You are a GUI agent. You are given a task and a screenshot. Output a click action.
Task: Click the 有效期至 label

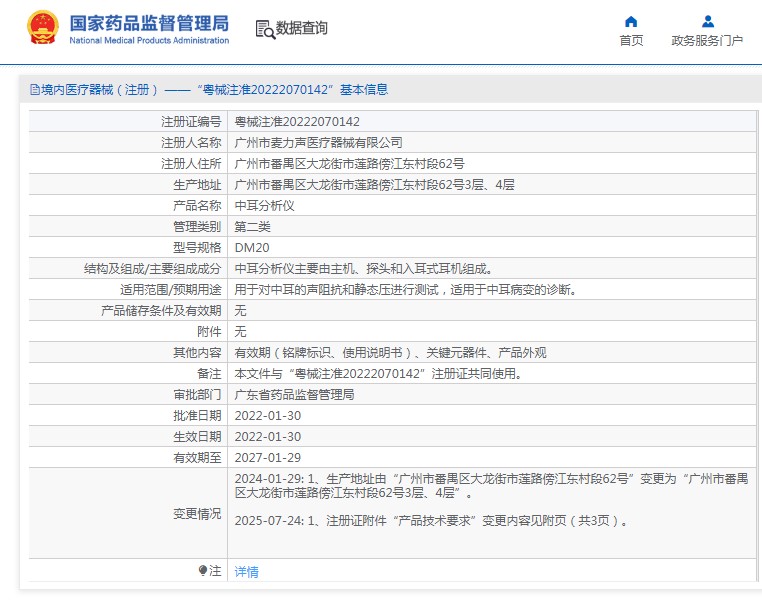[x=197, y=458]
